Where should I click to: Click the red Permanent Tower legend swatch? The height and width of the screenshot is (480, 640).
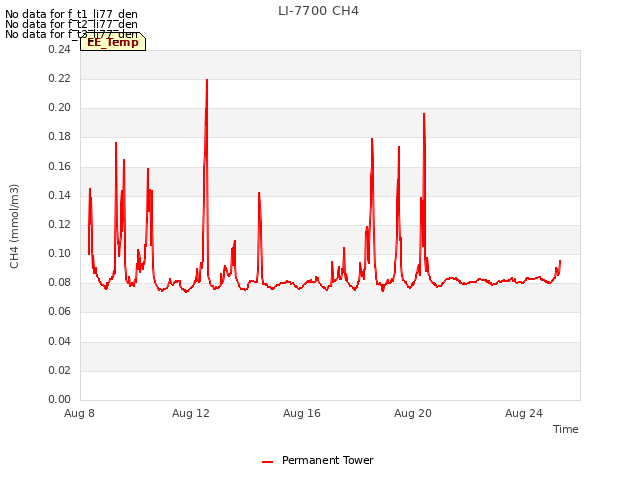click(x=267, y=462)
